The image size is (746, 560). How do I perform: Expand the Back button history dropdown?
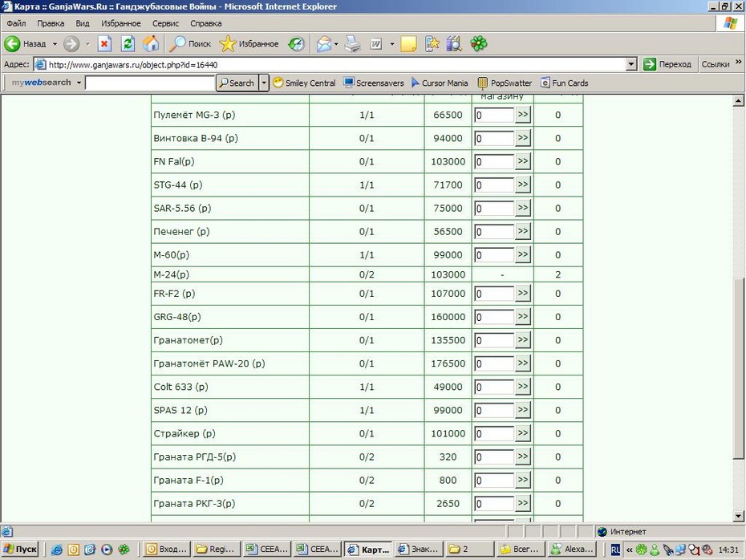pos(55,44)
